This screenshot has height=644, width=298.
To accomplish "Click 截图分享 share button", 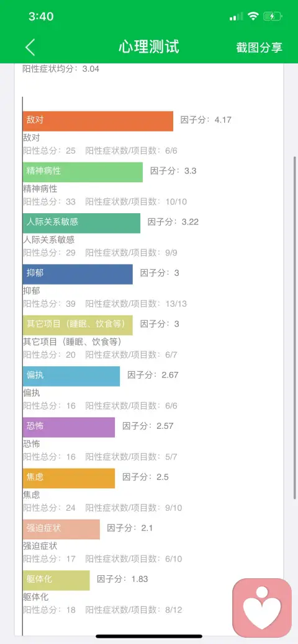I will click(x=260, y=47).
